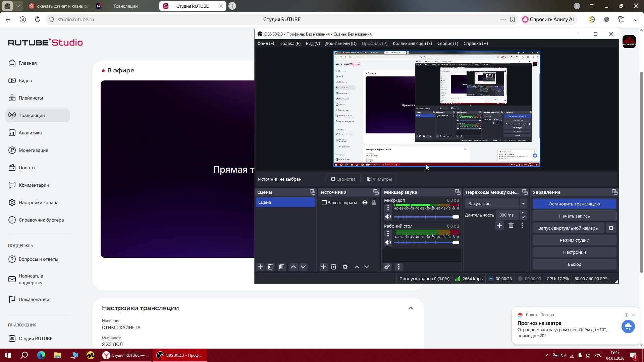This screenshot has width=644, height=362.
Task: Open the Док-панели (D) menu
Action: [341, 43]
